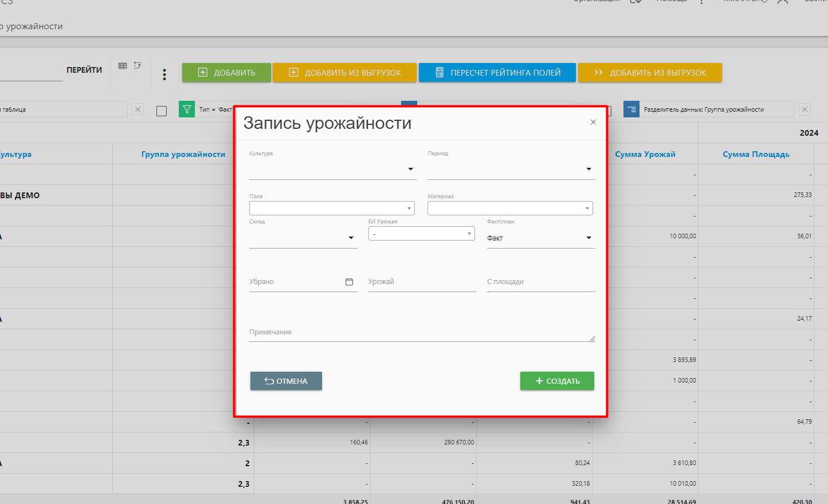Open the Период dropdown list
828x504 pixels.
[588, 170]
